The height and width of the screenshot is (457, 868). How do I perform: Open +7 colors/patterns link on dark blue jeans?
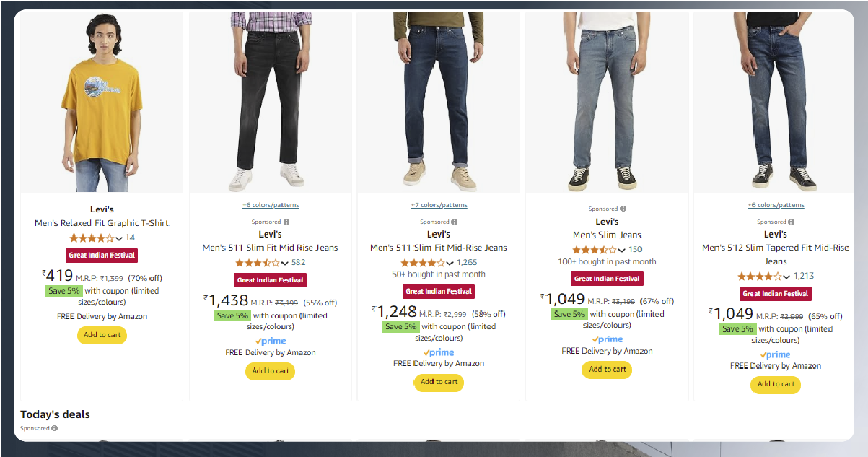pyautogui.click(x=439, y=205)
